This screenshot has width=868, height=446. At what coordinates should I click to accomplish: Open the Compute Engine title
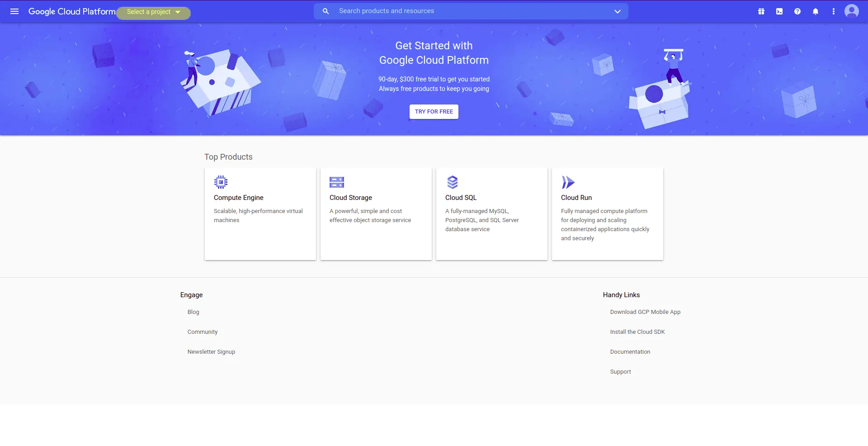click(238, 198)
